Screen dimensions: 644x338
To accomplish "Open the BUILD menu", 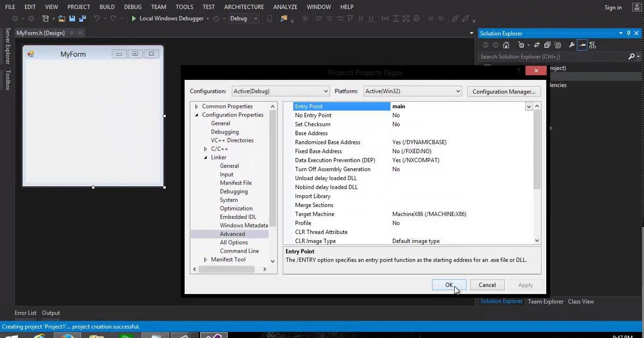I will [107, 7].
